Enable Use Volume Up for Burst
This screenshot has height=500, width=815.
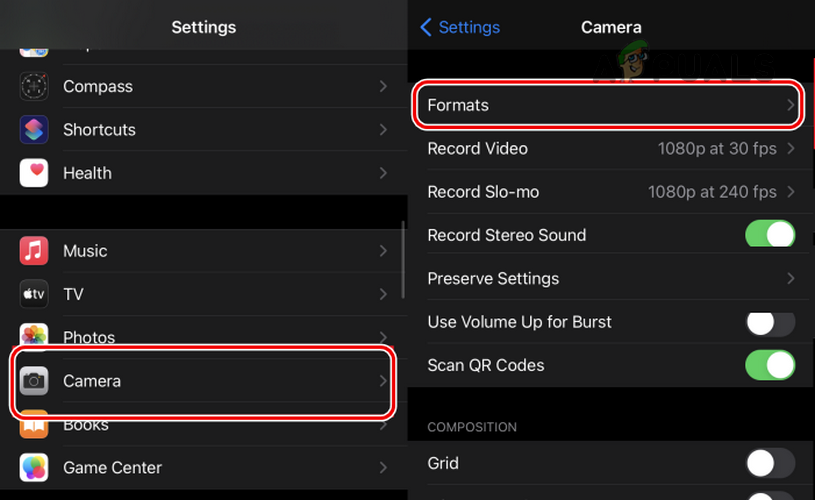coord(770,322)
